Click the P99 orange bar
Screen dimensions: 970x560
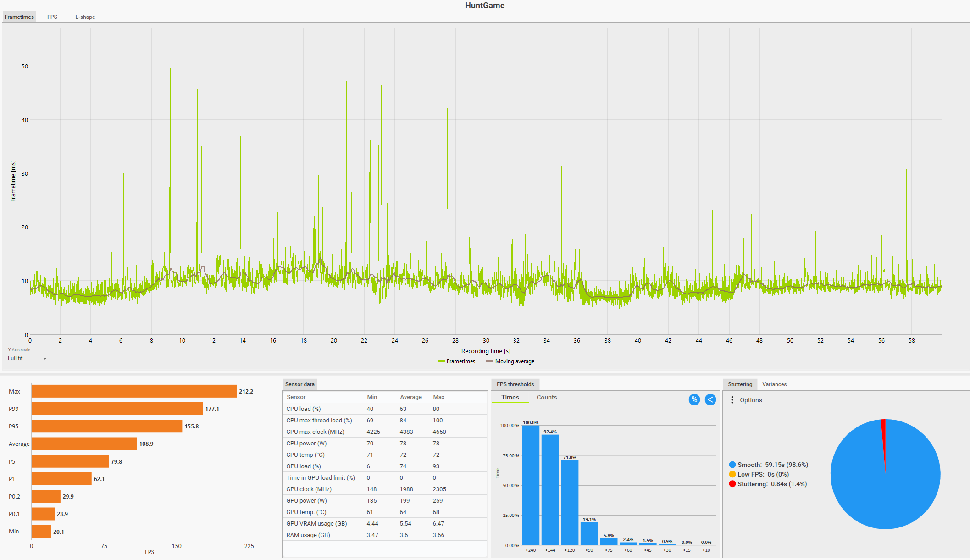pyautogui.click(x=117, y=409)
